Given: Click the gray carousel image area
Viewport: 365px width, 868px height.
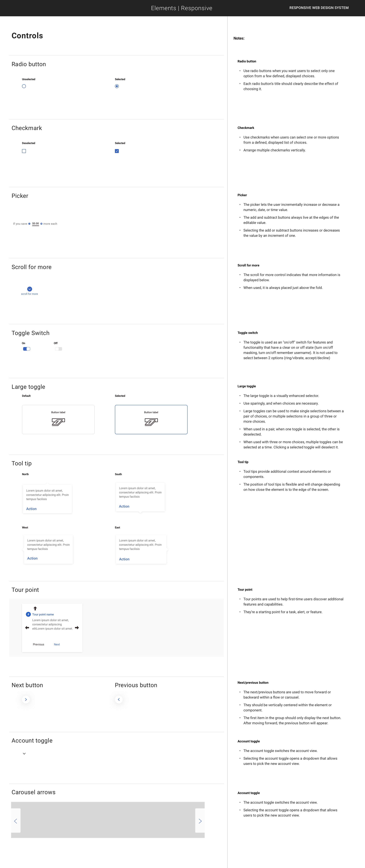Looking at the screenshot, I should coord(108,820).
